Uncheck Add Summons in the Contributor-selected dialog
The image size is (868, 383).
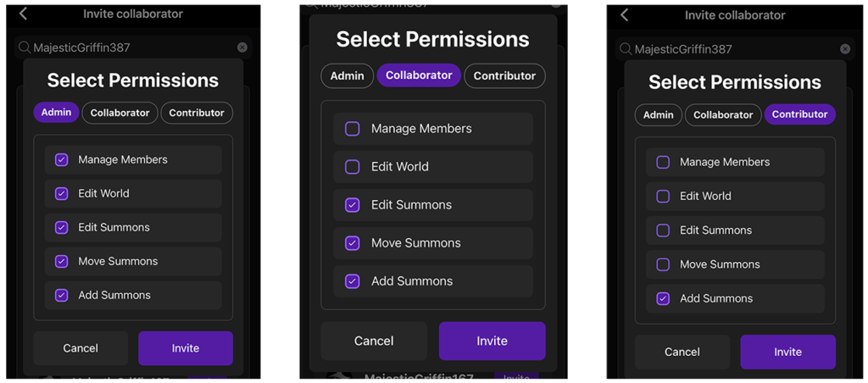[664, 298]
